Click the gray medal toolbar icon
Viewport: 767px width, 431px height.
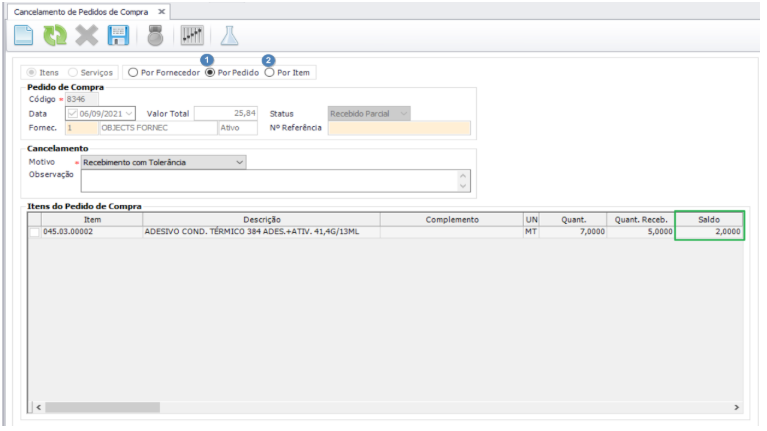coord(154,35)
